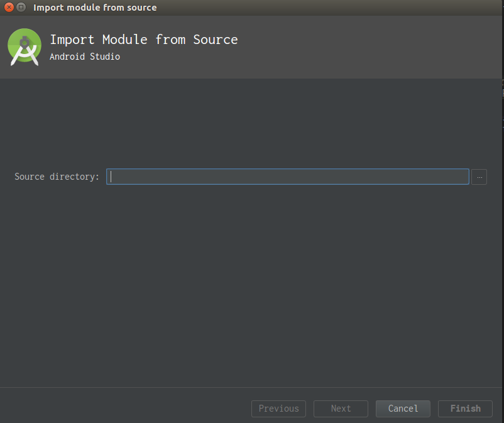Image resolution: width=504 pixels, height=423 pixels.
Task: Open the browse ellipsis button for Source directory
Action: pyautogui.click(x=479, y=177)
